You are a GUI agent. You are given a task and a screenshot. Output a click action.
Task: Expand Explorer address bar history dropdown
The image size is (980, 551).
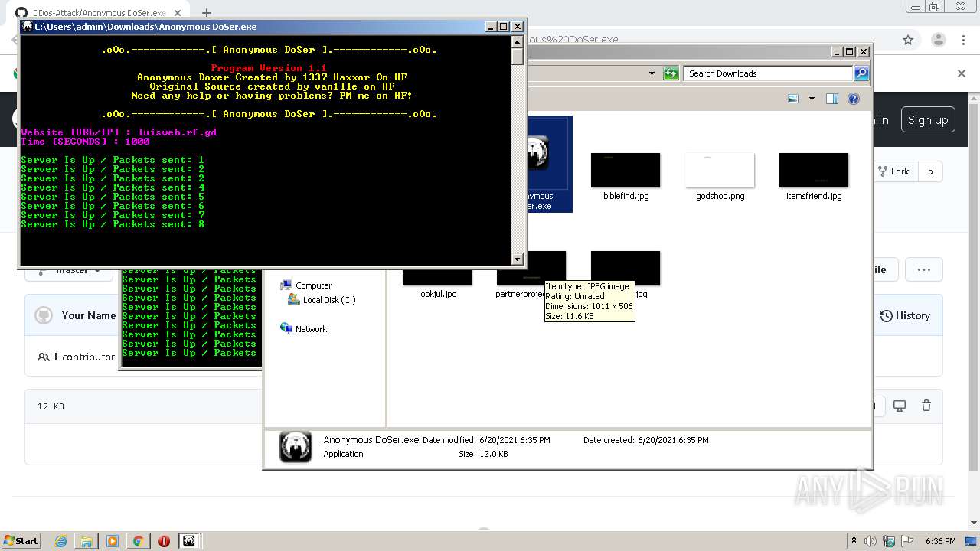[x=652, y=73]
